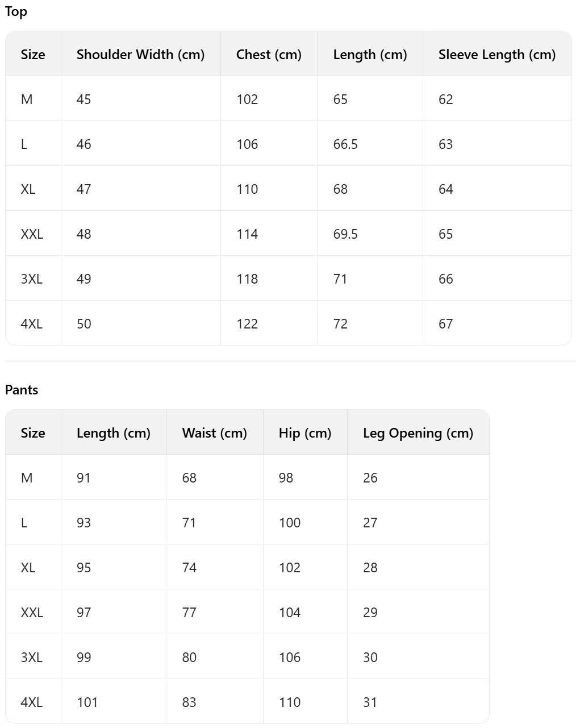Click the Shoulder Width (cm) column header
576x728 pixels.
tap(140, 55)
